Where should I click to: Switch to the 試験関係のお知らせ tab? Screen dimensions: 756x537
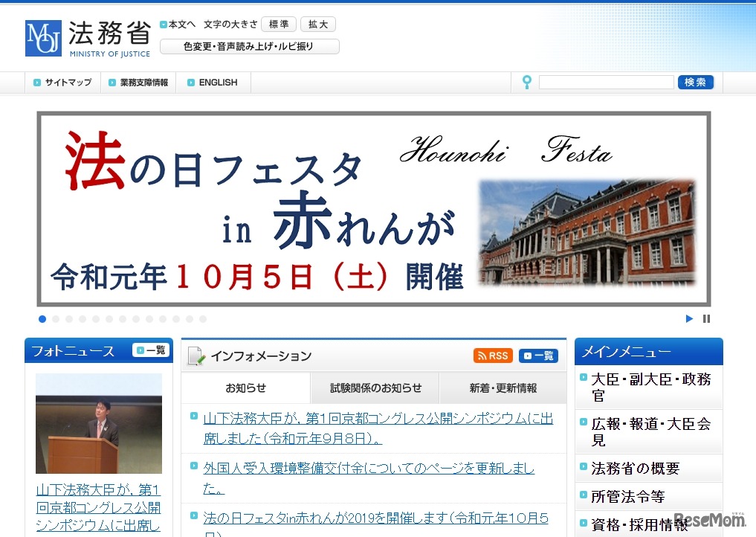378,388
